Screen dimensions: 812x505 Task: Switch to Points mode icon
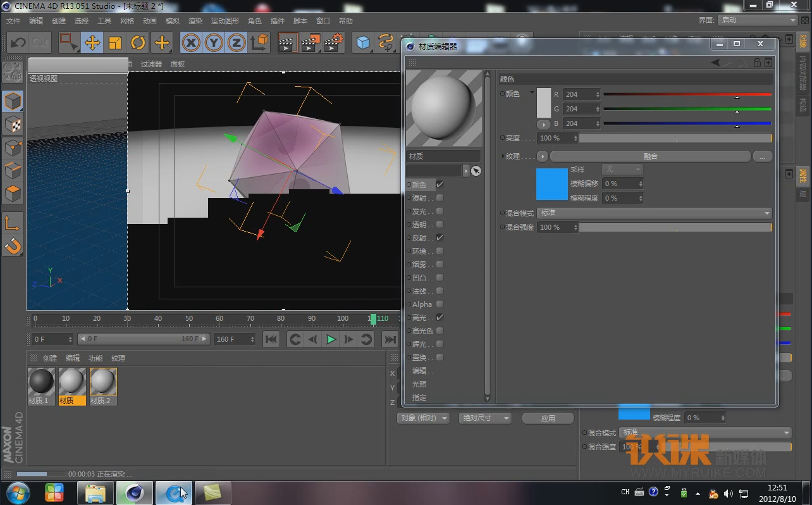click(13, 147)
